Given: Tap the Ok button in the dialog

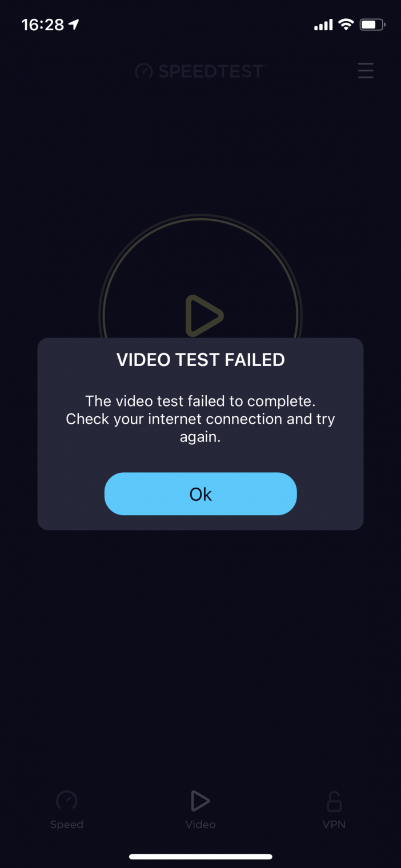Looking at the screenshot, I should [201, 494].
